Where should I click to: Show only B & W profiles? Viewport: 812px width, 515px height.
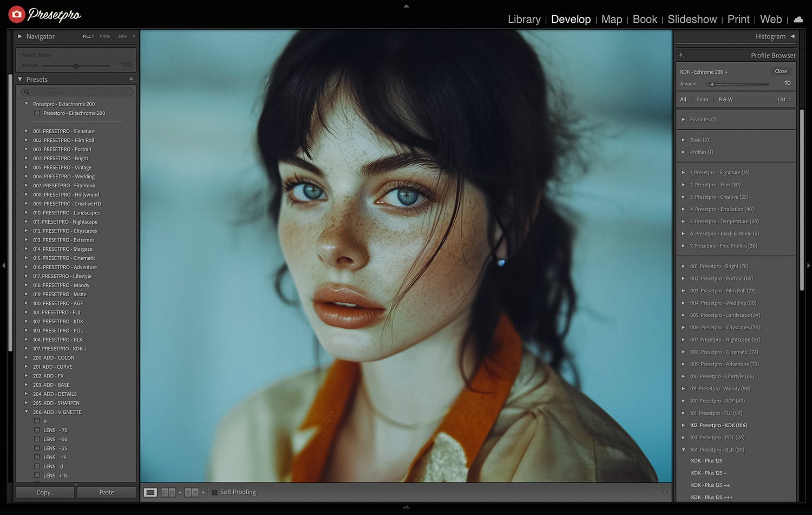tap(725, 100)
